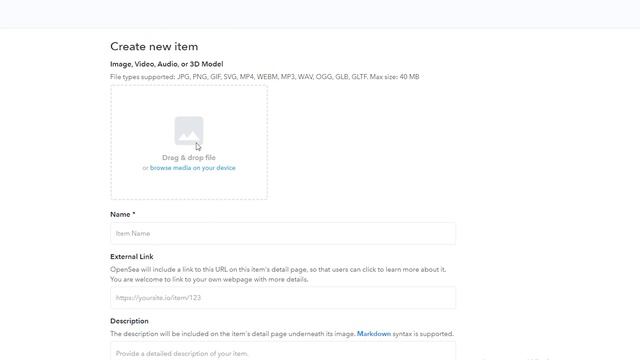This screenshot has width=640, height=360.
Task: Open the browse media on your device link
Action: pyautogui.click(x=193, y=168)
